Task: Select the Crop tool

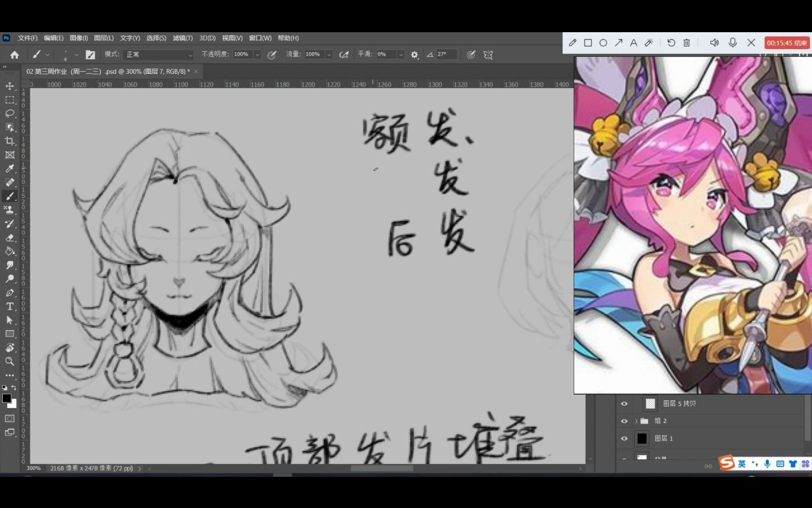Action: (x=9, y=141)
